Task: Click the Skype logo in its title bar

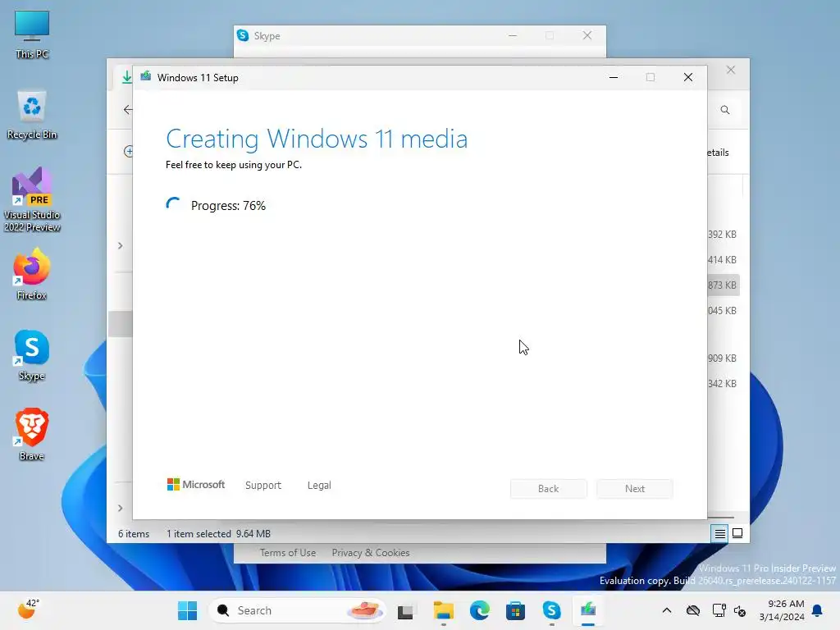Action: coord(243,35)
